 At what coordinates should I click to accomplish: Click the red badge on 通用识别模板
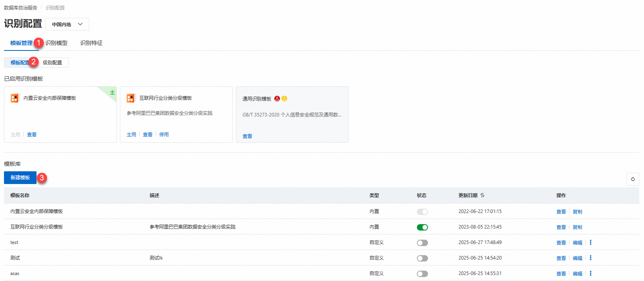pos(277,99)
